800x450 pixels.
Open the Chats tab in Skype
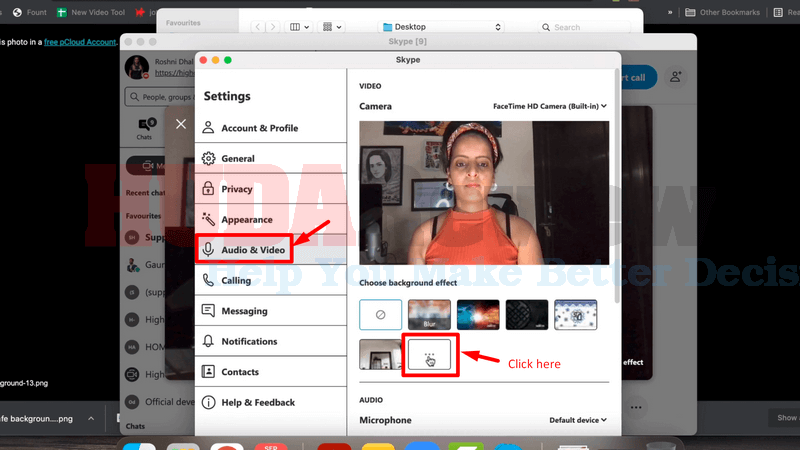point(144,128)
